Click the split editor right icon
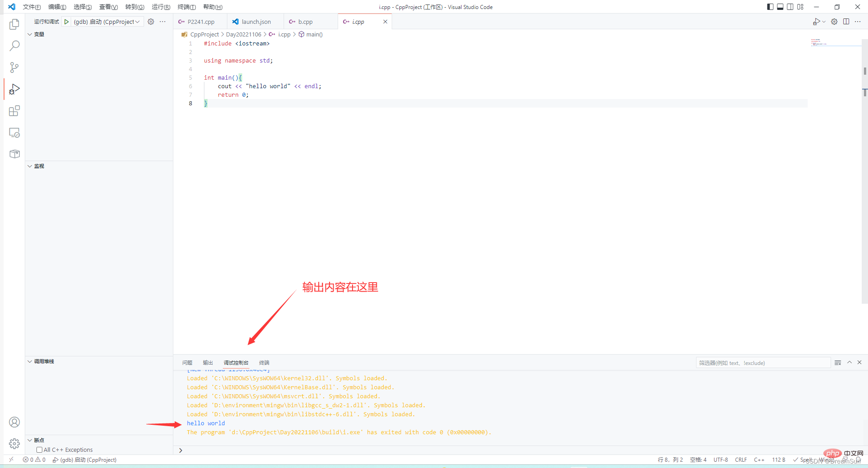The height and width of the screenshot is (468, 868). 846,22
